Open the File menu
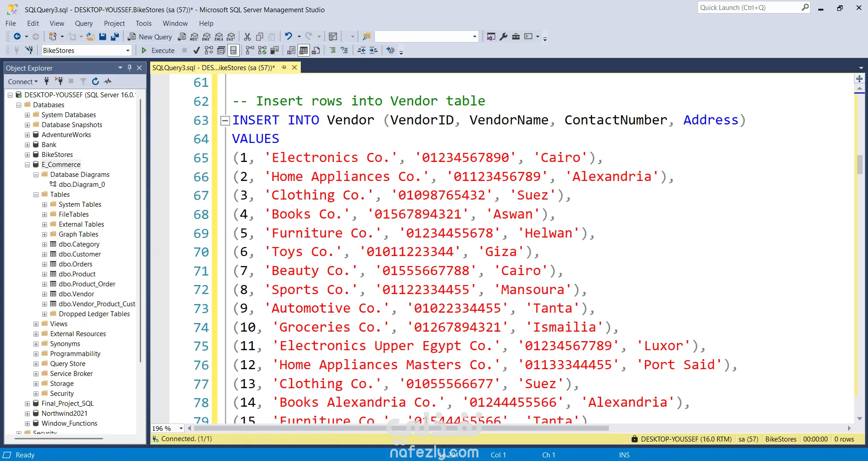Image resolution: width=868 pixels, height=461 pixels. pyautogui.click(x=10, y=23)
